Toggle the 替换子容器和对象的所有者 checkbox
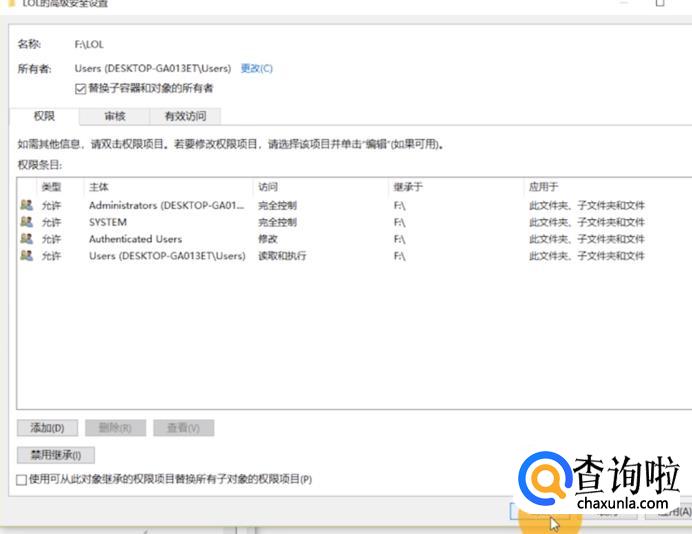Image resolution: width=692 pixels, height=534 pixels. coord(81,88)
